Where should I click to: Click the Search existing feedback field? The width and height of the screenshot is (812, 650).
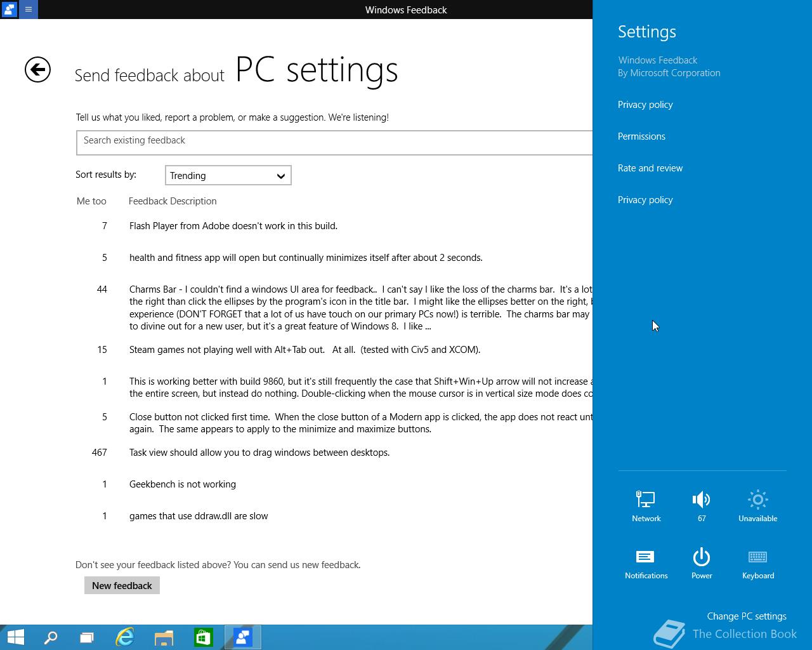[x=334, y=142]
